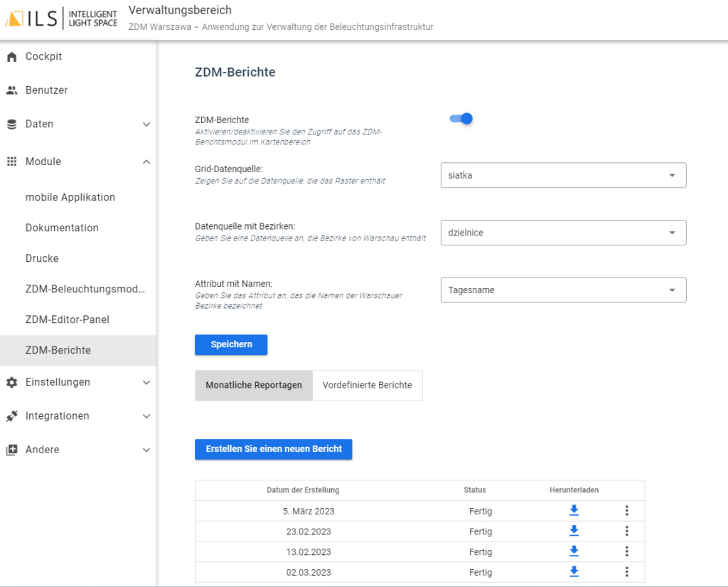This screenshot has height=587, width=728.
Task: Open more options for 13.02.2023 report
Action: click(626, 551)
